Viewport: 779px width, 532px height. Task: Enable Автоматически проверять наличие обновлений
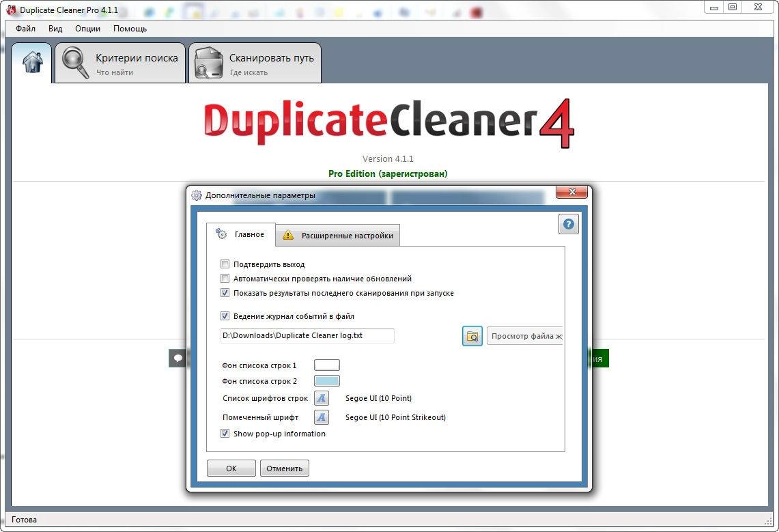[x=225, y=279]
